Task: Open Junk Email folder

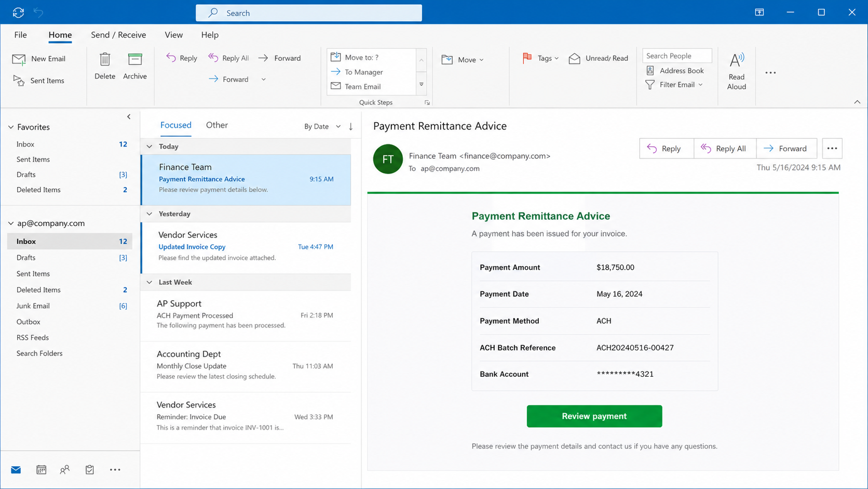Action: [70, 306]
